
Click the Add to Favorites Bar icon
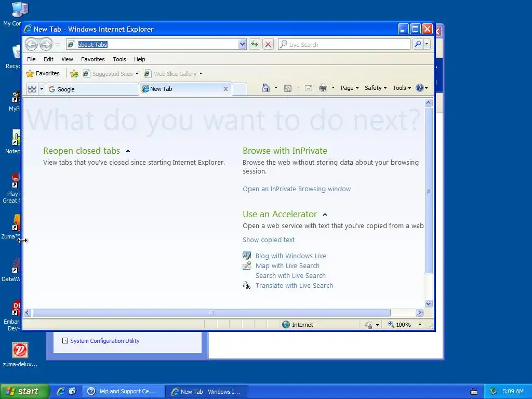click(74, 74)
